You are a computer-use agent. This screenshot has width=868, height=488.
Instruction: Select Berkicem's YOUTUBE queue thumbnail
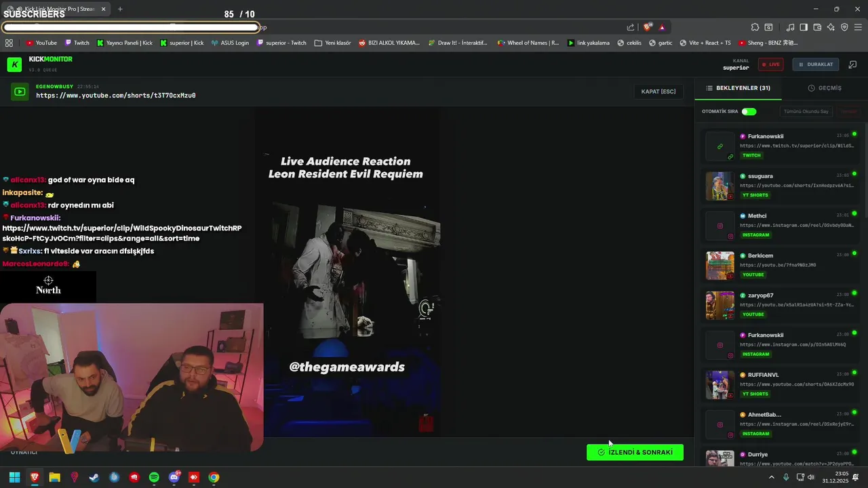pos(719,266)
